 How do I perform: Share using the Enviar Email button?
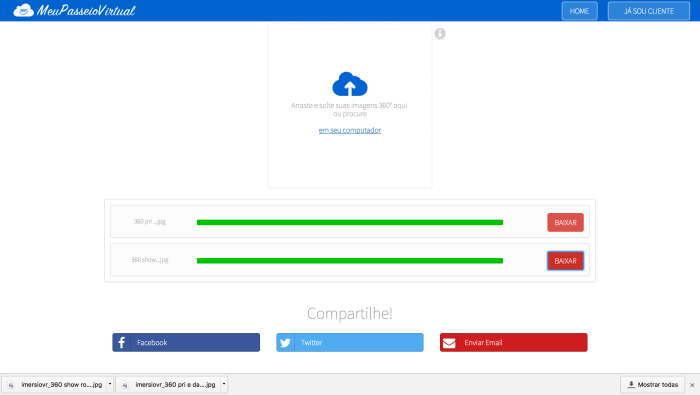[514, 342]
